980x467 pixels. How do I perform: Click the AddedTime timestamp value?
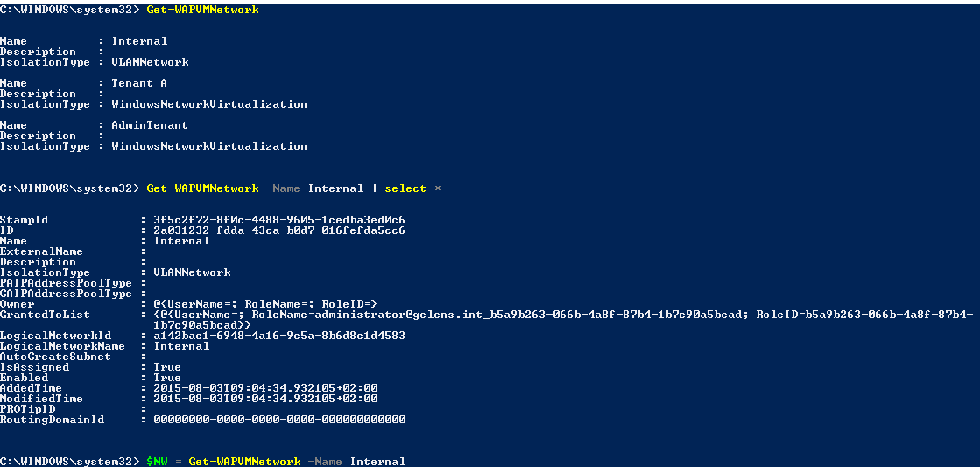coord(265,388)
